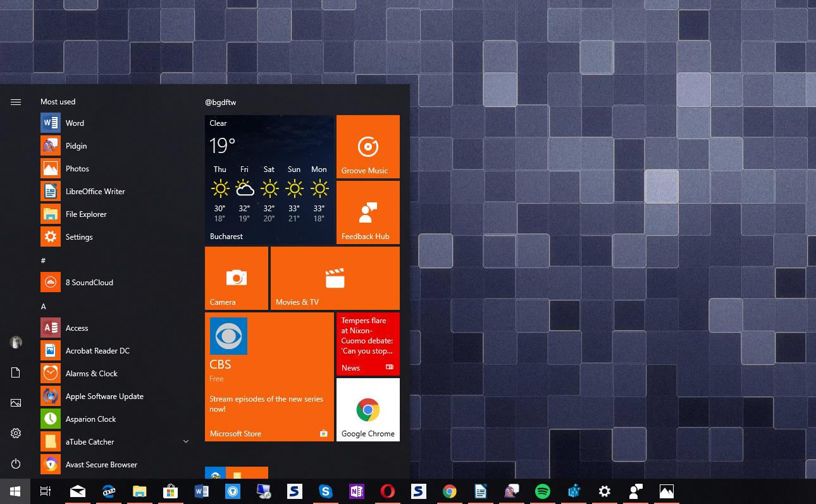
Task: Launch the Camera tile
Action: 237,278
